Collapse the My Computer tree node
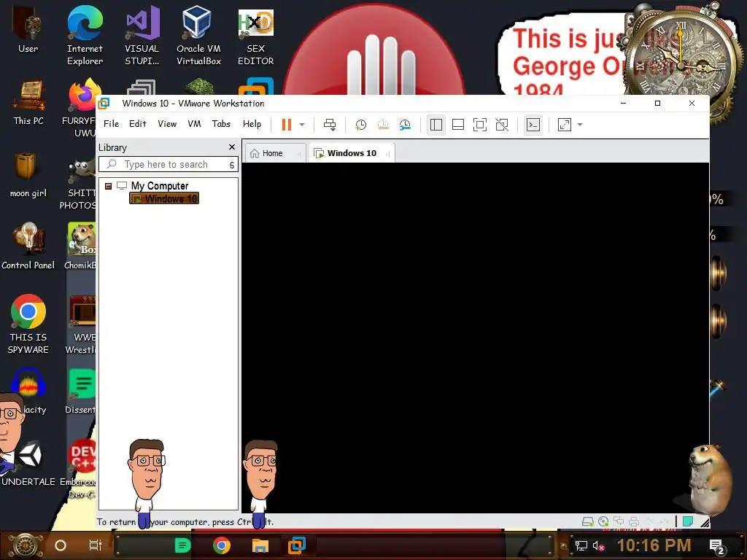 pos(108,186)
